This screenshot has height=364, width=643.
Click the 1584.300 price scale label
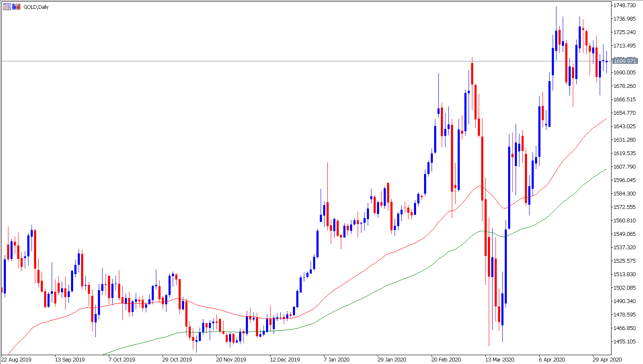tap(625, 194)
